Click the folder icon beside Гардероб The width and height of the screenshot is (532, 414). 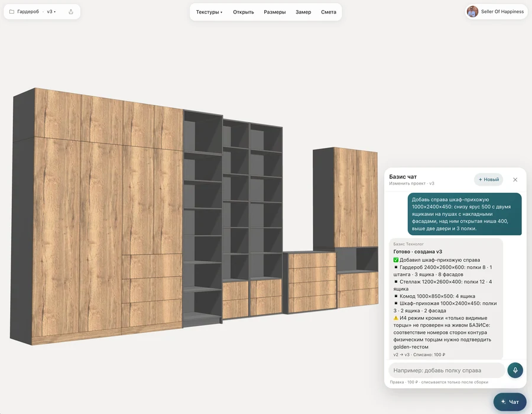12,12
